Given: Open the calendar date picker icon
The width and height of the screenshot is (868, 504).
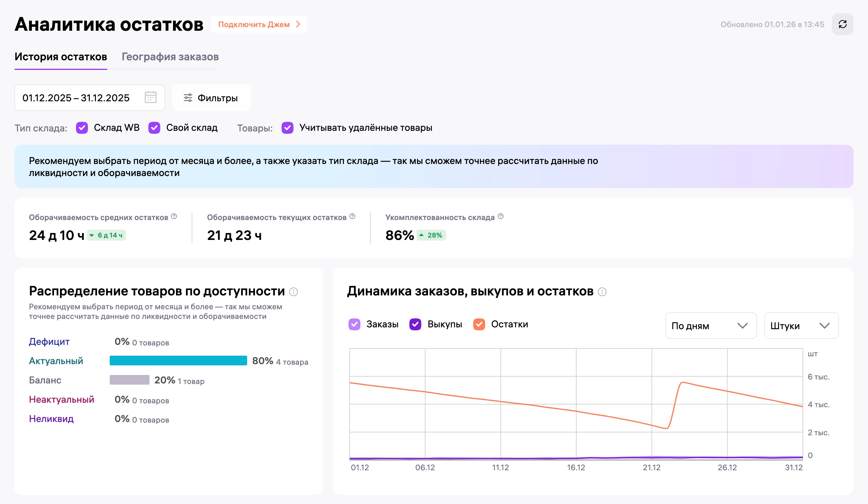Looking at the screenshot, I should click(x=150, y=97).
